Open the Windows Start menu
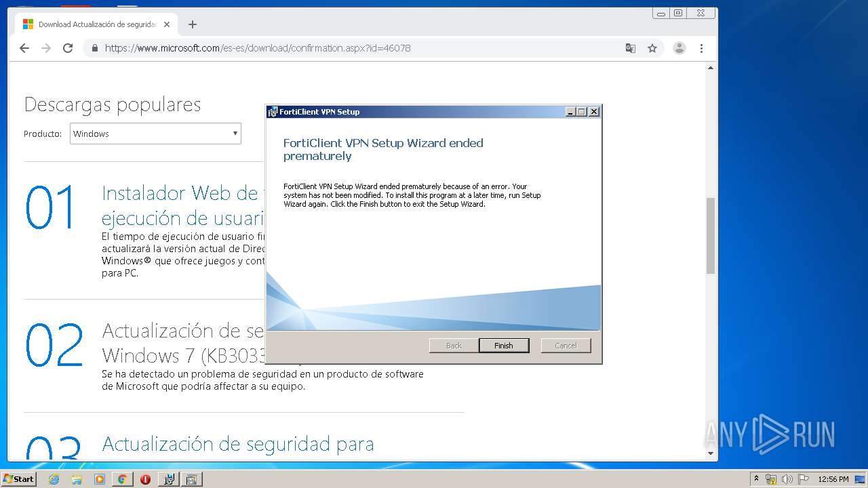 coord(19,479)
